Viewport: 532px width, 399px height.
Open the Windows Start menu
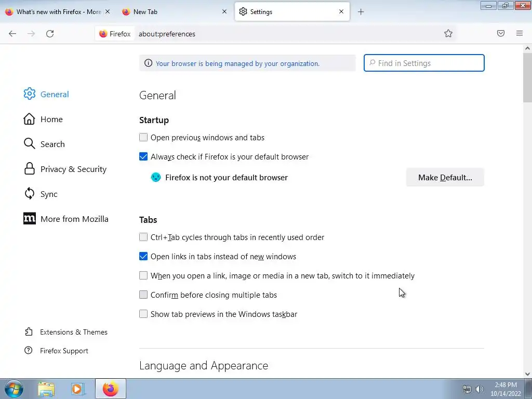click(14, 389)
